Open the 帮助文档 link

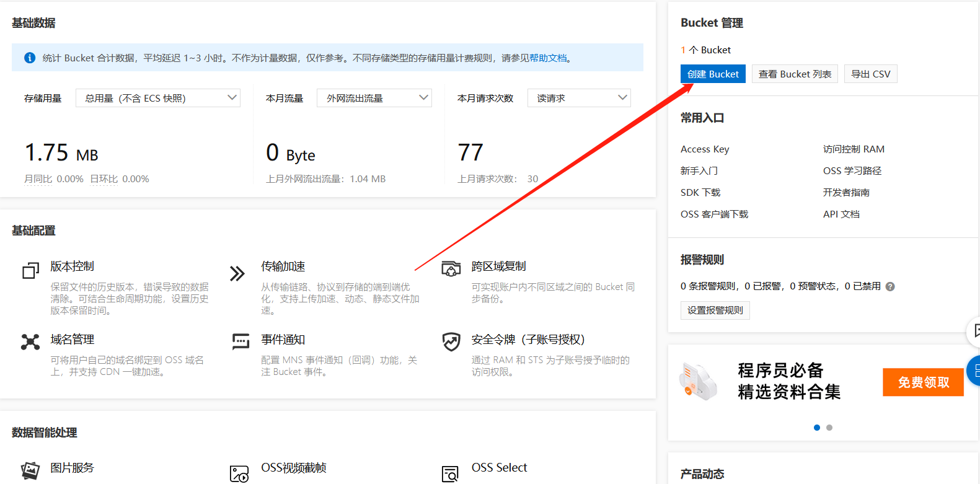point(548,58)
